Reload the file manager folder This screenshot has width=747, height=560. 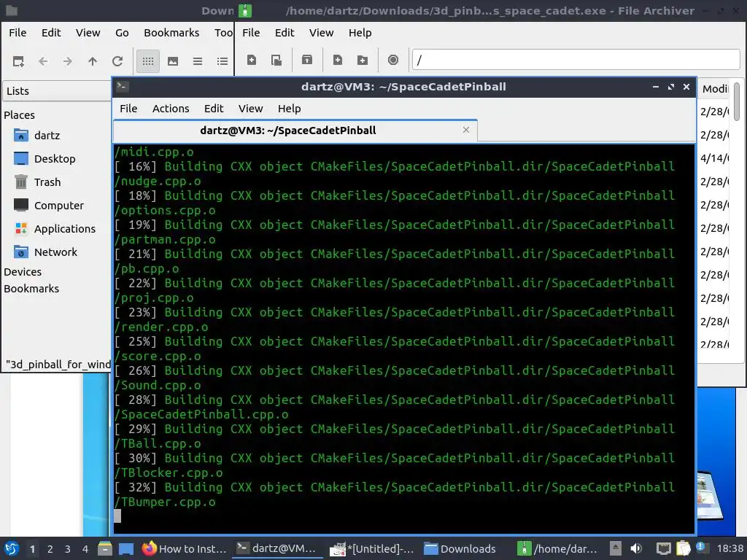click(117, 61)
